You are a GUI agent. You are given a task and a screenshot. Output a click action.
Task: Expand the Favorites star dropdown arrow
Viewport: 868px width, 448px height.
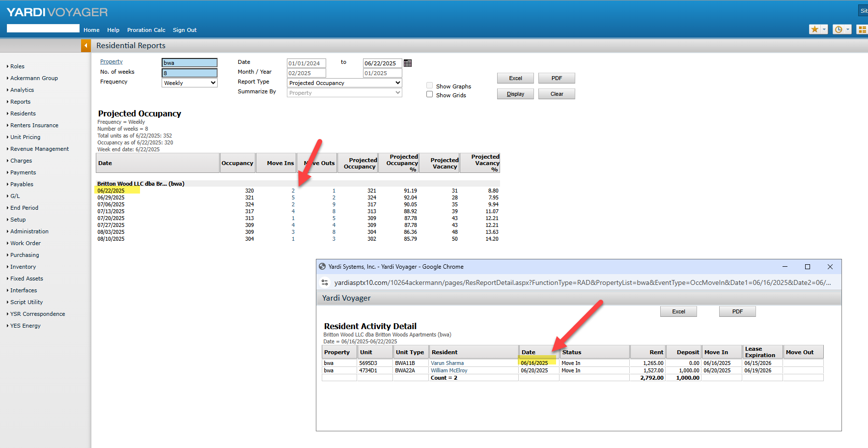coord(824,29)
